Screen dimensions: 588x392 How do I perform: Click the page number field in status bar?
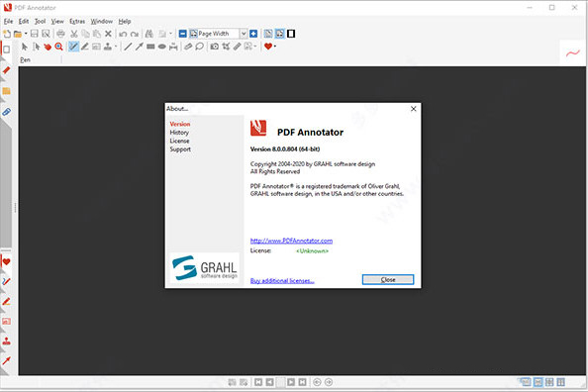coord(280,382)
